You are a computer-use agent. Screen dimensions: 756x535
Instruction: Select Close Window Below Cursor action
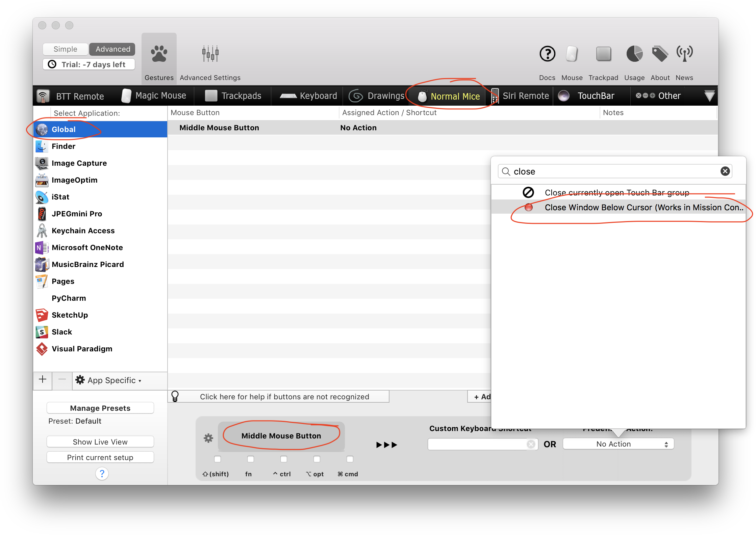coord(635,208)
